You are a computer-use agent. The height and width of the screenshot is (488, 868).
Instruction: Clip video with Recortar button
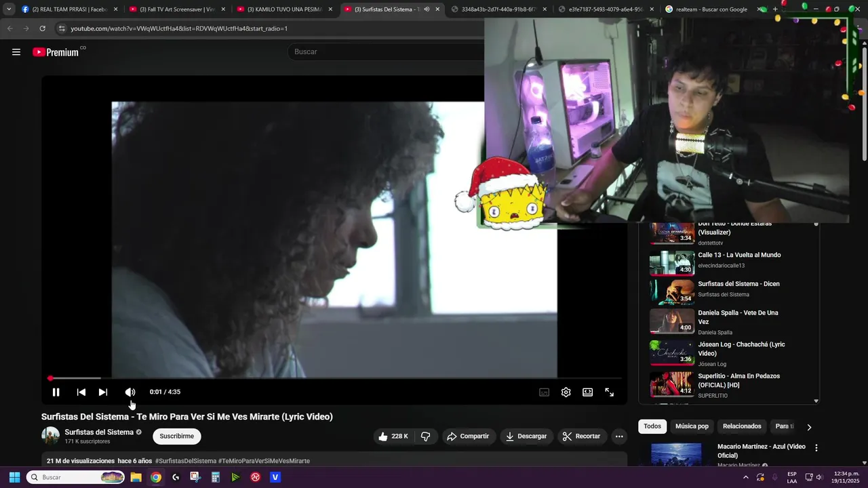point(582,436)
